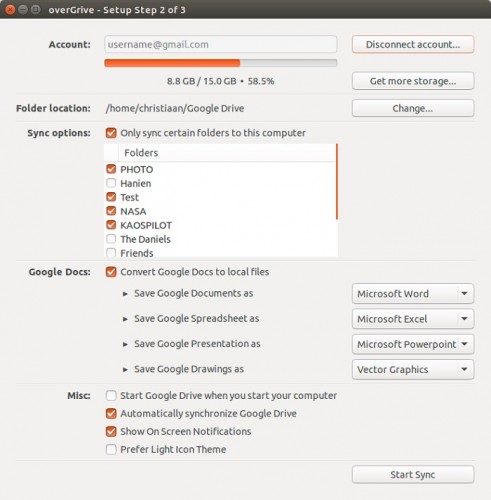
Task: Open the Microsoft Word format dropdown
Action: [413, 294]
